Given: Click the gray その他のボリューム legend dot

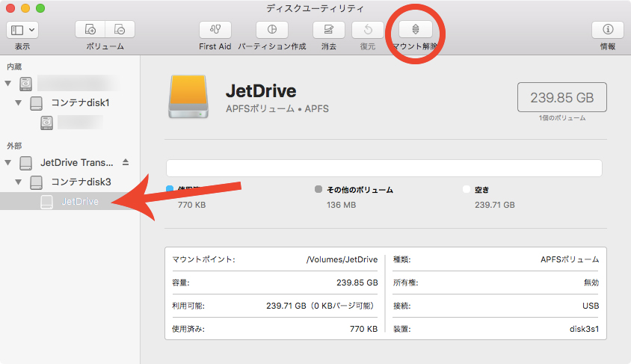Looking at the screenshot, I should 318,189.
